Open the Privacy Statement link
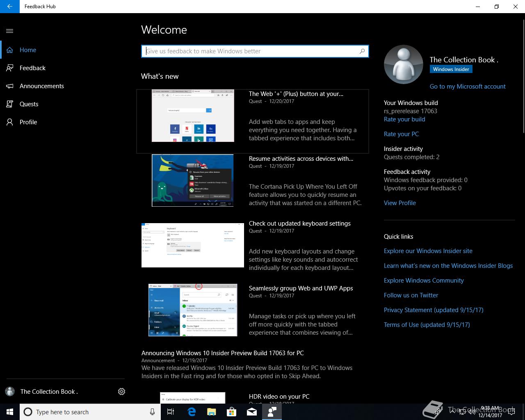The width and height of the screenshot is (525, 420). pos(434,310)
